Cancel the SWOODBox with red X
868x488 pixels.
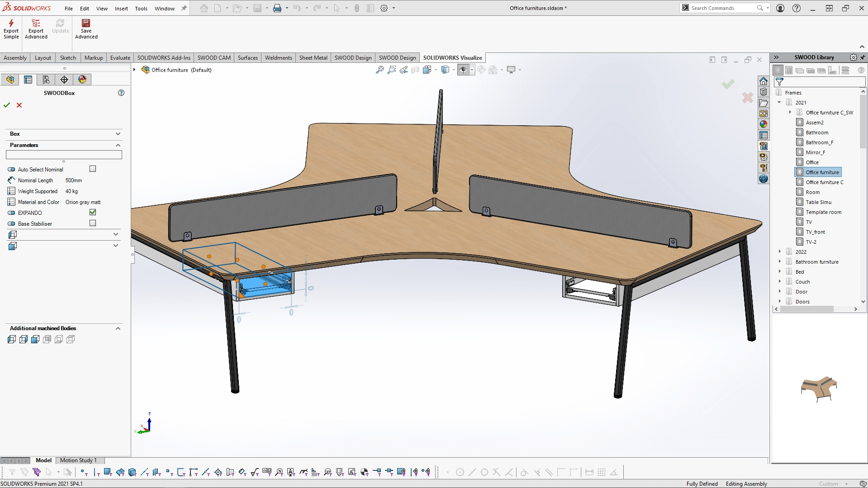click(x=19, y=105)
